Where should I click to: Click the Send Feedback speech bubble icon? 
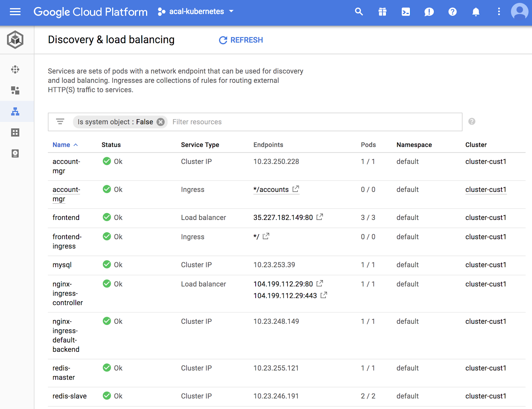[x=429, y=12]
